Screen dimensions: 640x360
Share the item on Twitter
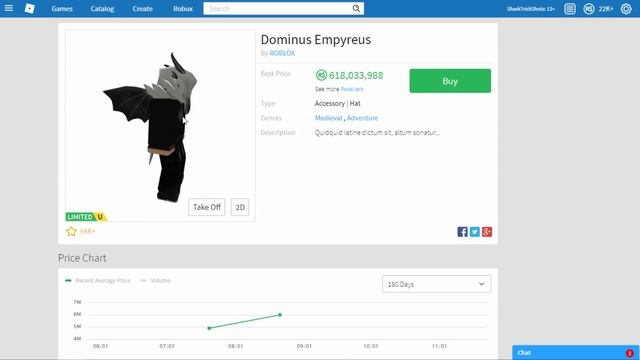(474, 232)
